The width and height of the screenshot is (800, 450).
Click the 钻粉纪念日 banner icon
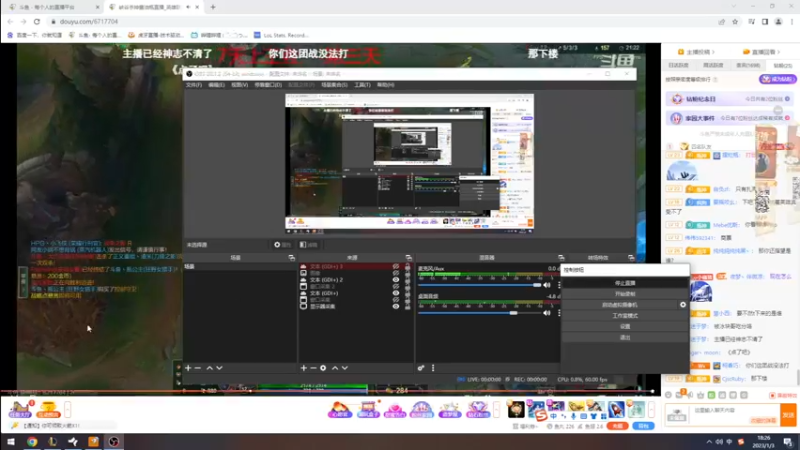pyautogui.click(x=677, y=99)
